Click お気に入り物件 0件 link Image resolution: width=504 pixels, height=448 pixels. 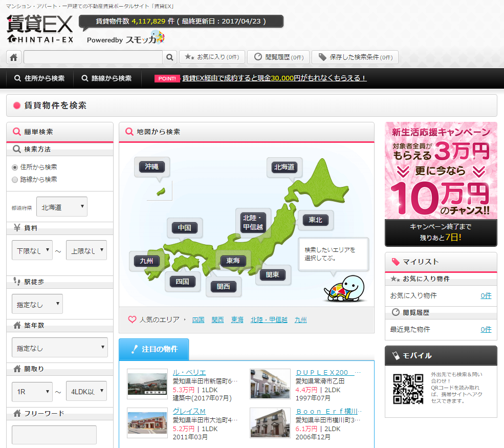(x=486, y=295)
